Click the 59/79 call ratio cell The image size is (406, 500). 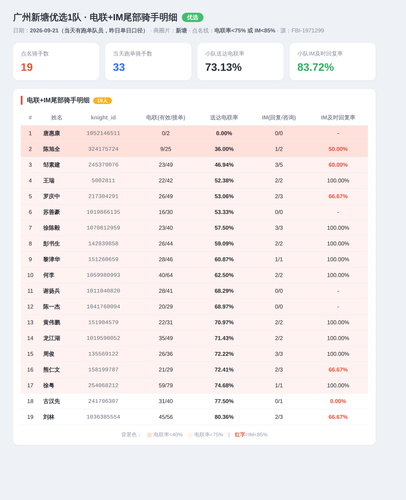pos(166,385)
